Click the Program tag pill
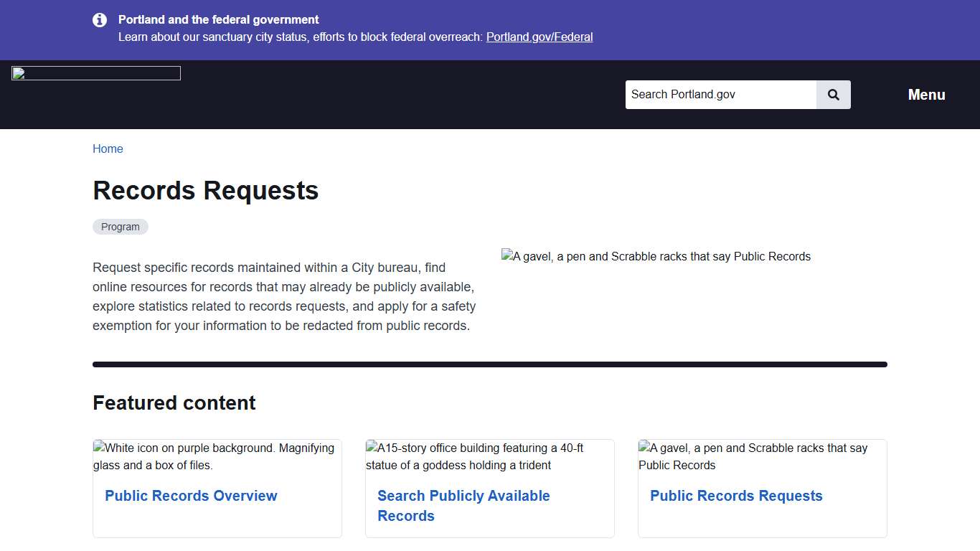The width and height of the screenshot is (980, 551). (120, 226)
